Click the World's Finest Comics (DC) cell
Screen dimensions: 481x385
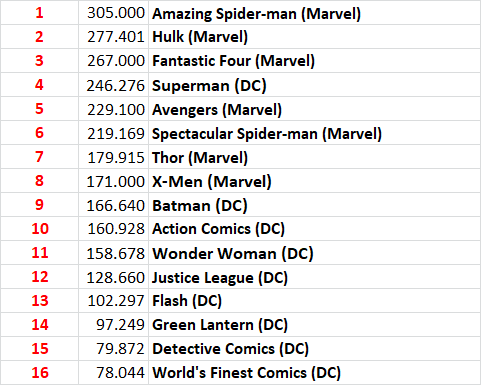(x=314, y=373)
